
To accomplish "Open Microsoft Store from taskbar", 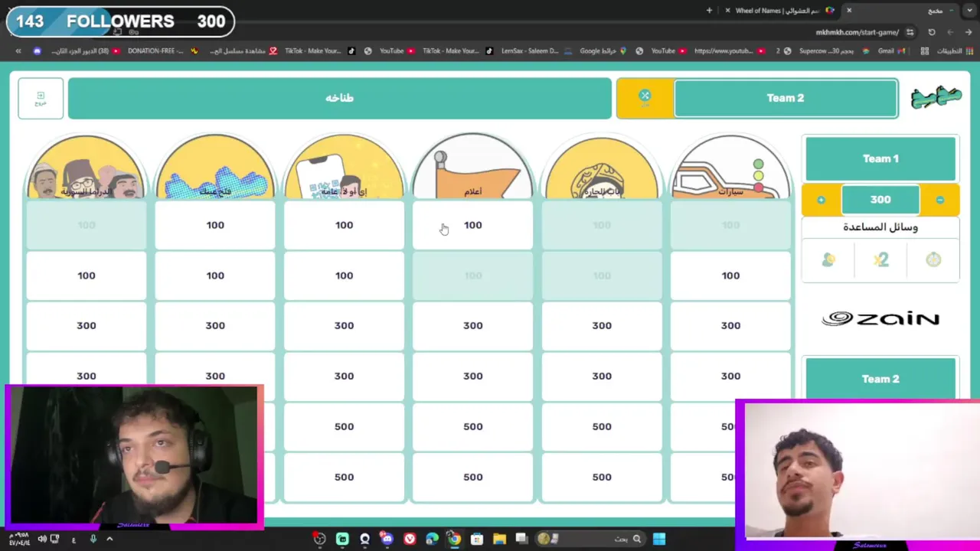I will pos(477,539).
